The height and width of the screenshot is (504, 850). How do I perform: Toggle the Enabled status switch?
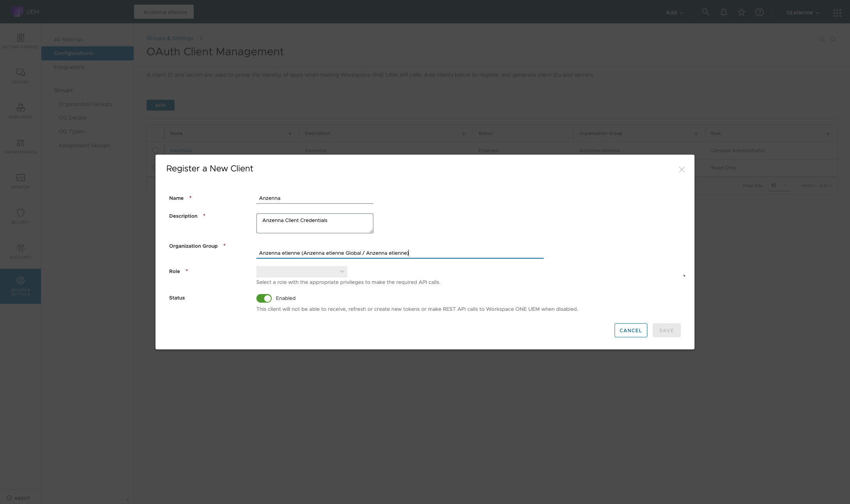pos(264,298)
